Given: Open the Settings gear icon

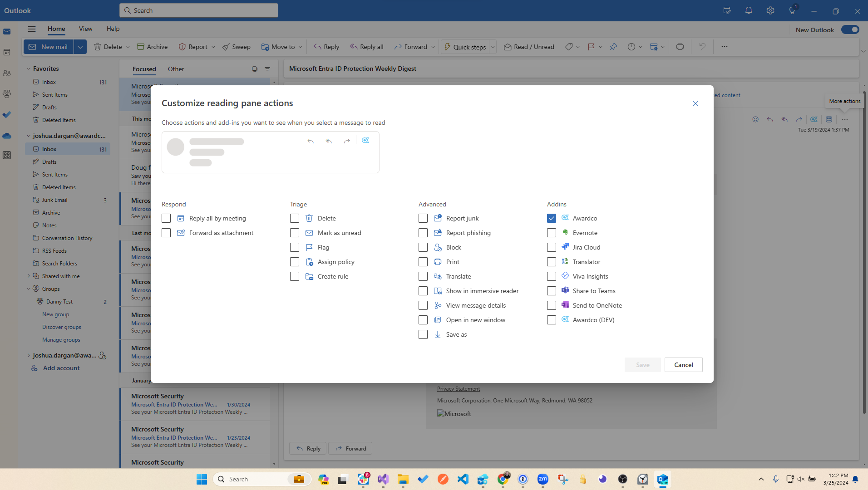Looking at the screenshot, I should pyautogui.click(x=770, y=10).
